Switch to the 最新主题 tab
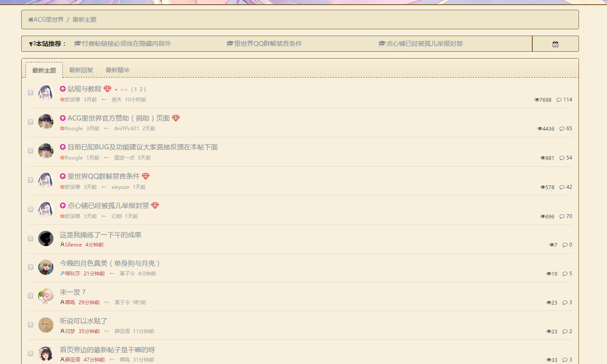 (44, 70)
